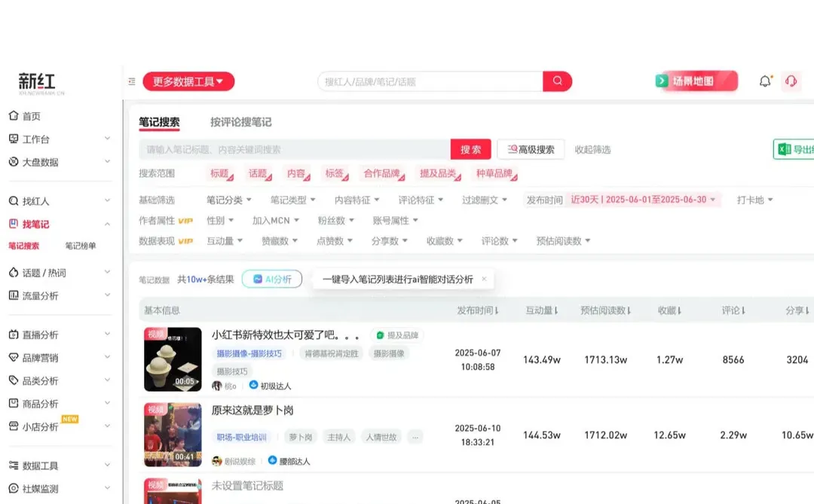The image size is (814, 504).
Task: Click the 流量分析 chart icon
Action: click(14, 295)
